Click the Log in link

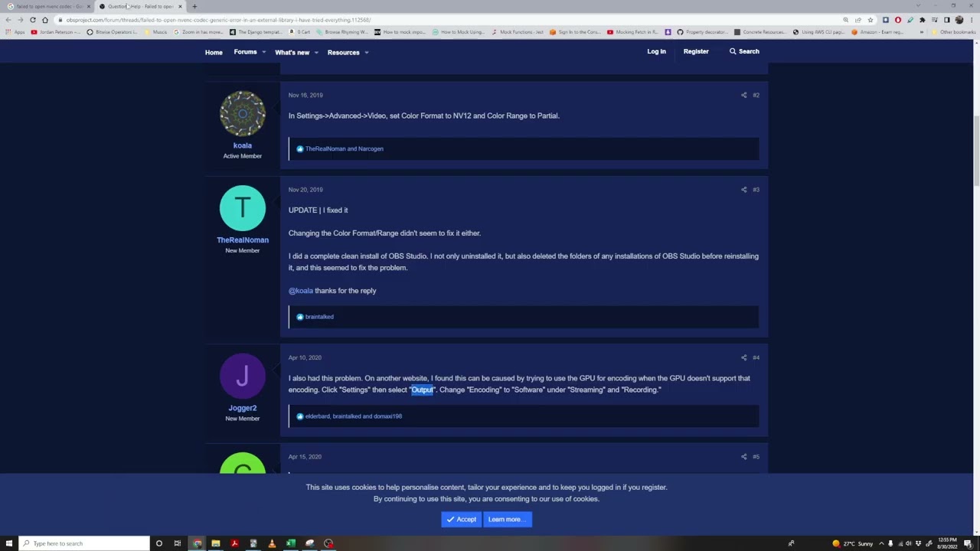click(x=656, y=51)
